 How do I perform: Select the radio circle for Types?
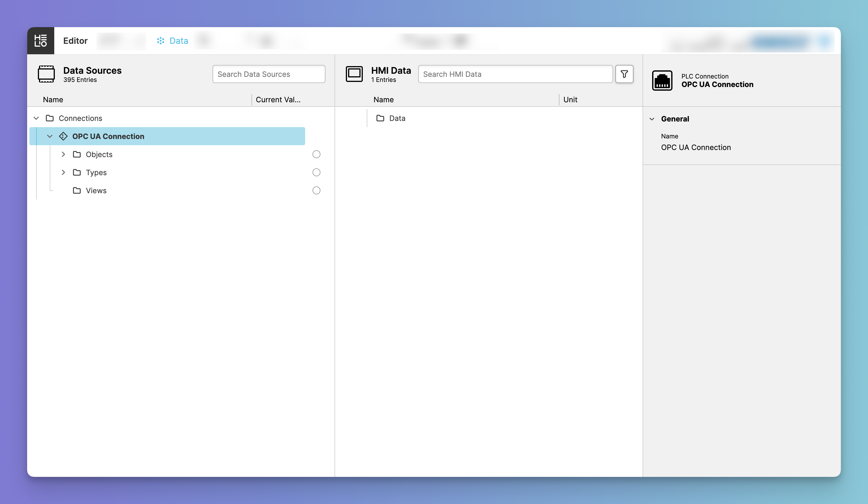[316, 172]
